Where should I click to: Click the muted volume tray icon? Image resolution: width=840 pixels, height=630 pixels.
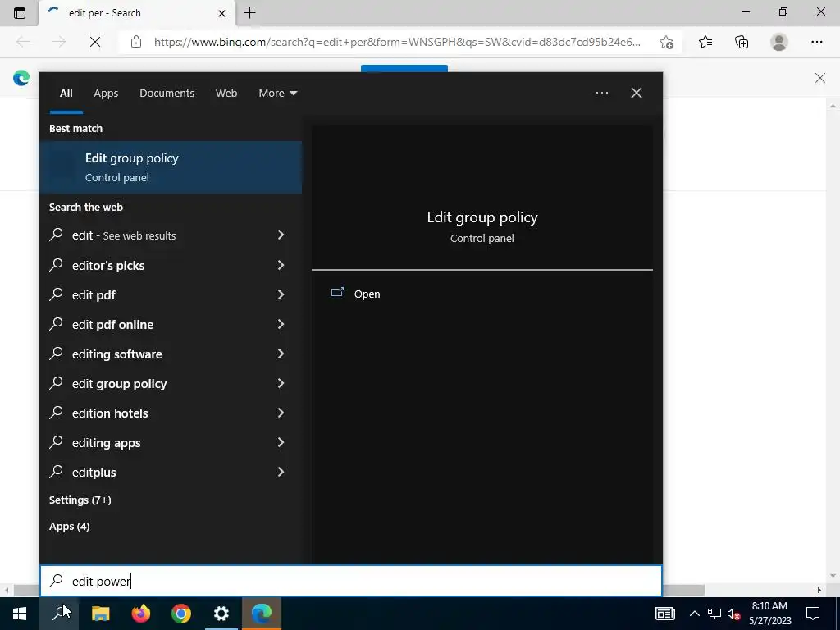click(x=734, y=614)
